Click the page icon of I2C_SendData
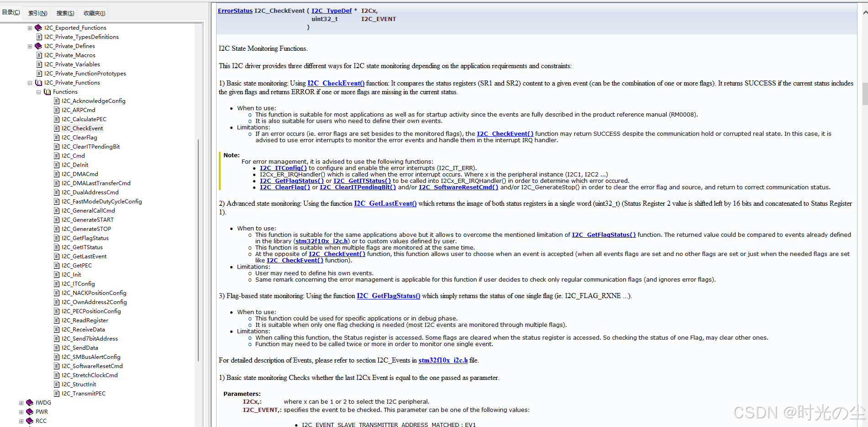Viewport: 868px width, 427px height. pos(57,348)
